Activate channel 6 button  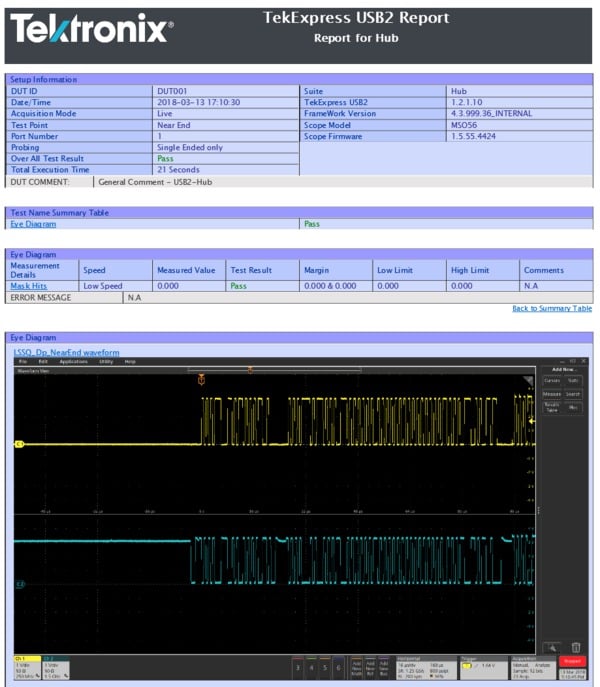click(x=339, y=665)
